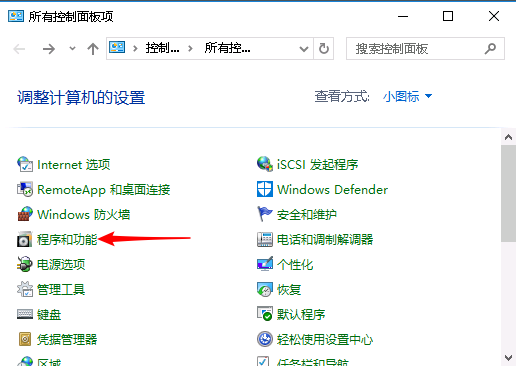Viewport: 516px width, 366px height.
Task: Minimize the 所有控制面板项 window
Action: (403, 16)
